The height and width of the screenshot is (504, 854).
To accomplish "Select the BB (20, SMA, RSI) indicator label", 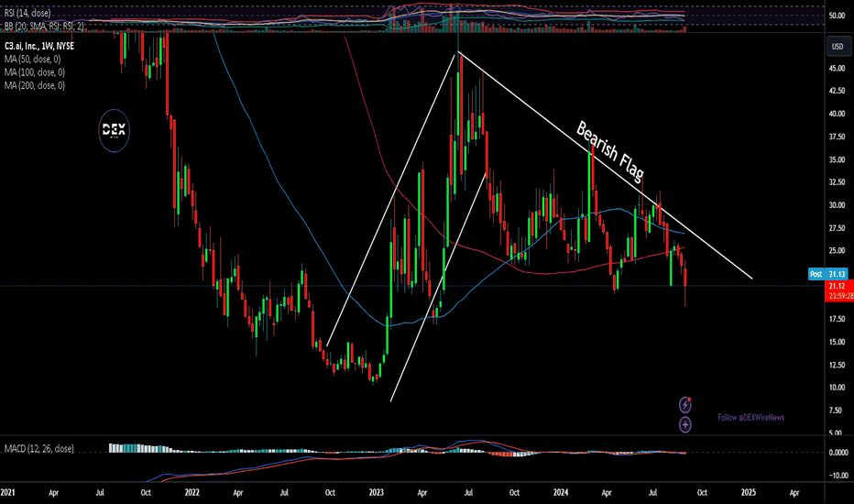I will click(44, 26).
